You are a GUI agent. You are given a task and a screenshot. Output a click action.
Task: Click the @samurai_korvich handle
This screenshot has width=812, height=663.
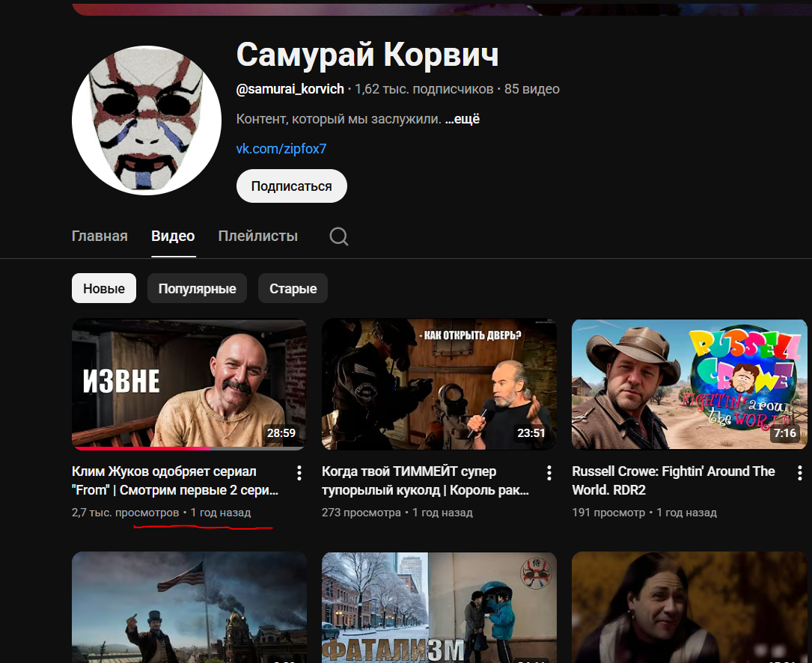click(290, 89)
